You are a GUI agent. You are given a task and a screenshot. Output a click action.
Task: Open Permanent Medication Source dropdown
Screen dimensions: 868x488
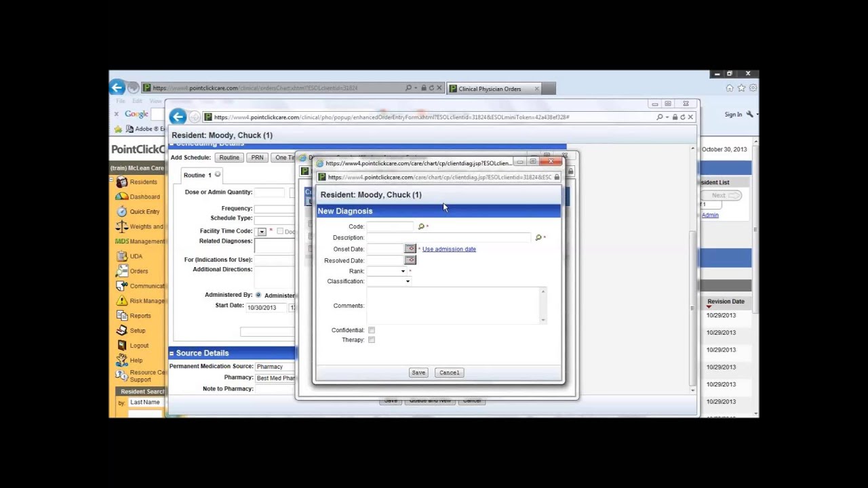point(275,367)
